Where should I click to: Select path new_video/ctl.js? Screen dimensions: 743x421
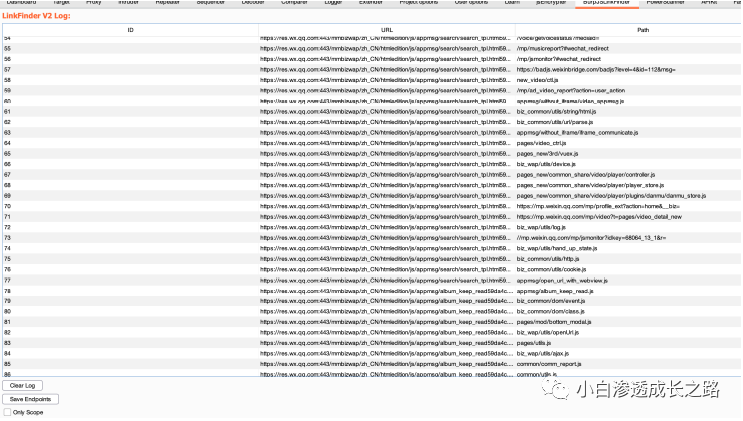point(537,80)
